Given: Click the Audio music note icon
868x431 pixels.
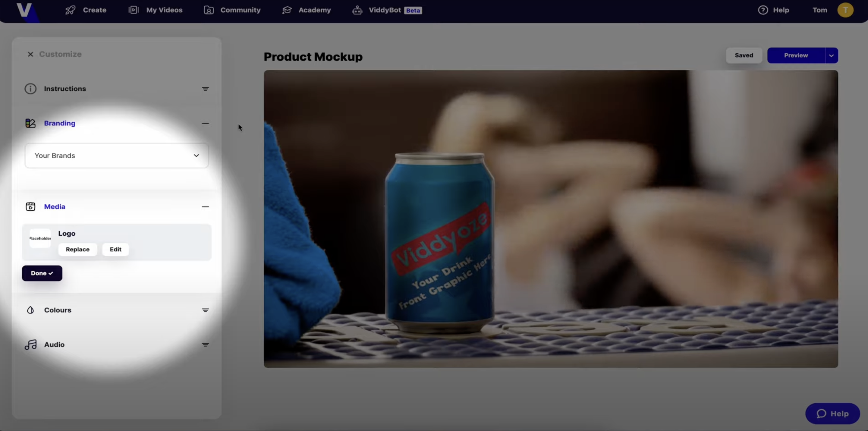Looking at the screenshot, I should pyautogui.click(x=31, y=344).
